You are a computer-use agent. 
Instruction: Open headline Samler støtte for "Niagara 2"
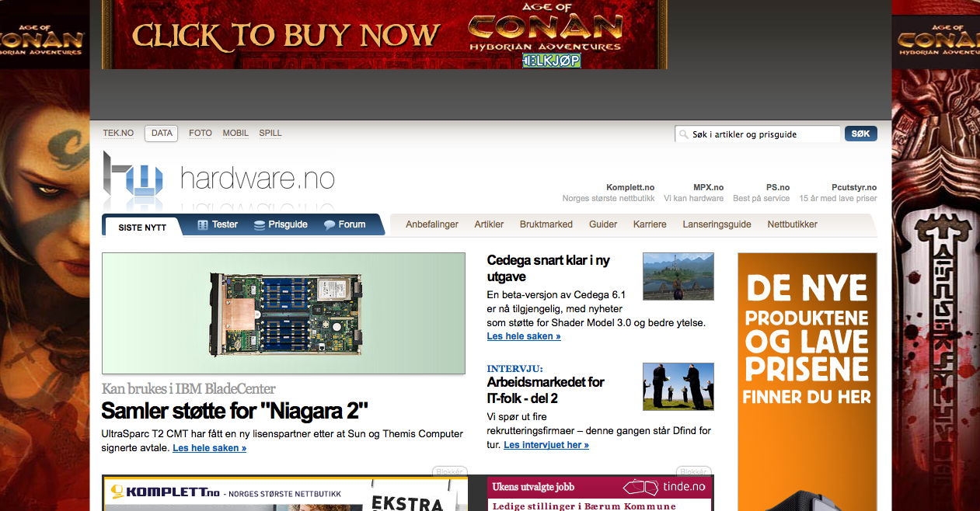tap(235, 410)
